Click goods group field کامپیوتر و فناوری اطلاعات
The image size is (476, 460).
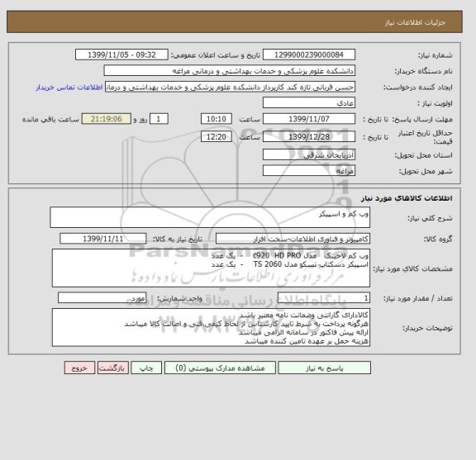(293, 239)
